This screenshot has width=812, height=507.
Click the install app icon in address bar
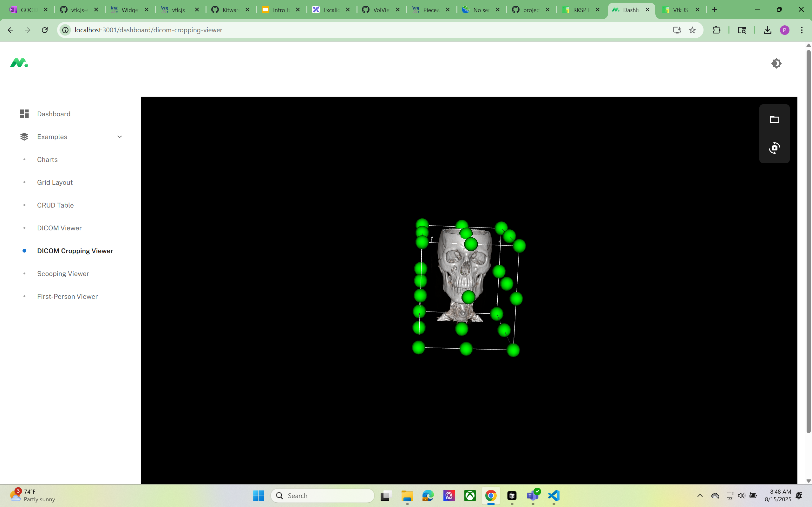pyautogui.click(x=677, y=30)
